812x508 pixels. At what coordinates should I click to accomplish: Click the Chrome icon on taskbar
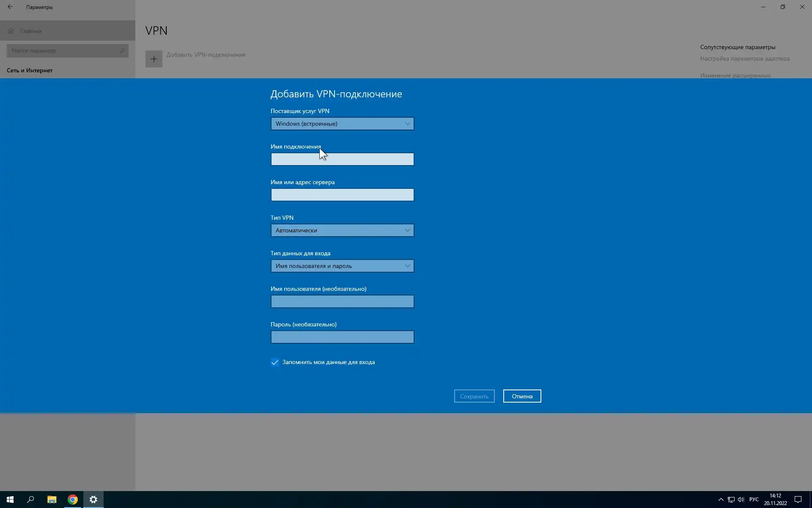click(73, 500)
